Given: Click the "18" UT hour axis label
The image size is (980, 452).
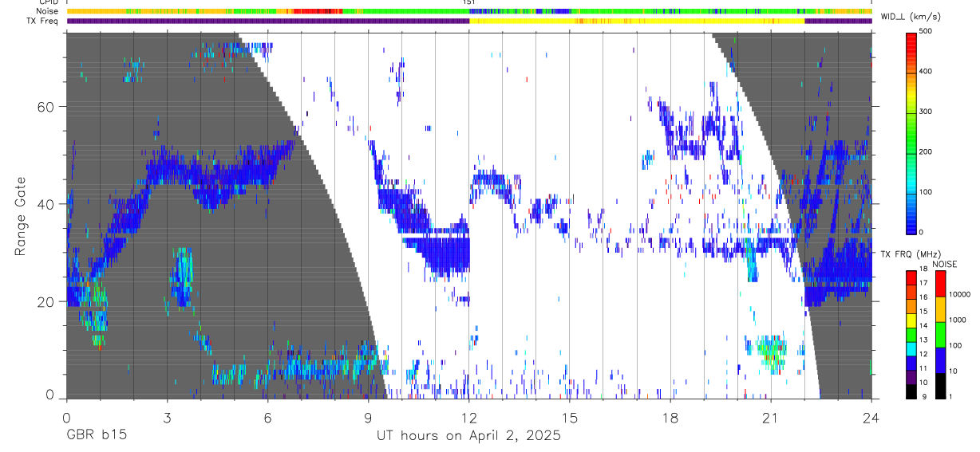Looking at the screenshot, I should [x=670, y=418].
